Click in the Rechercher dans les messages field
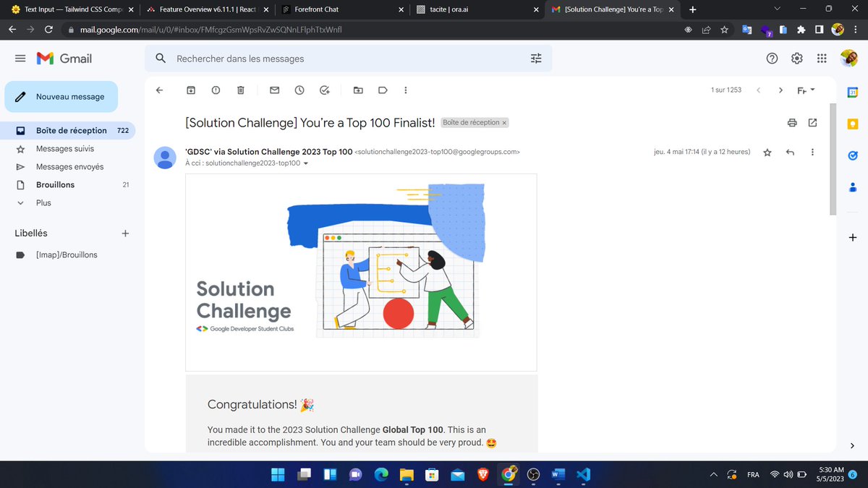This screenshot has width=868, height=488. pos(347,59)
